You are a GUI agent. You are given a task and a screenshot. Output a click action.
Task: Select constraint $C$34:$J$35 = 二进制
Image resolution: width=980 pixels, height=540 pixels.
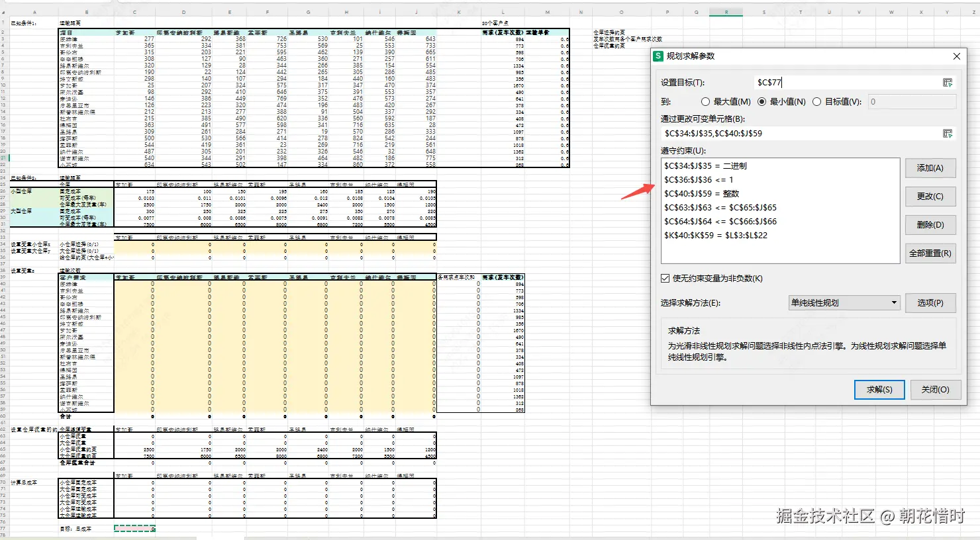pos(705,166)
